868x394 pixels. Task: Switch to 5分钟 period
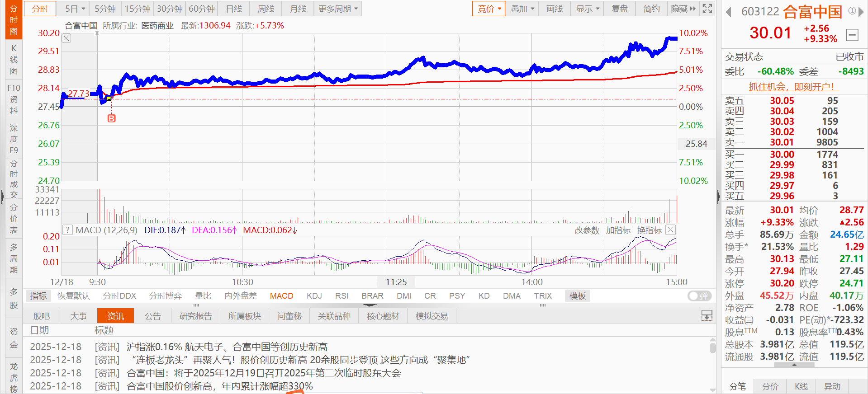[x=105, y=9]
